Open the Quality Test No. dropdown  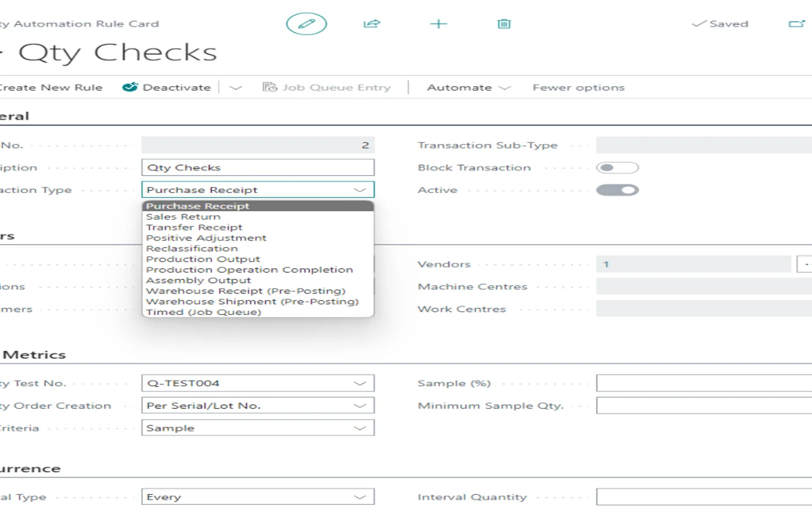point(360,384)
